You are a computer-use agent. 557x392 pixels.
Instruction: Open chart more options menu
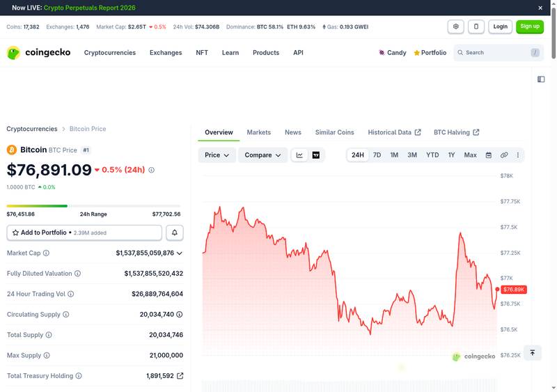[x=518, y=155]
